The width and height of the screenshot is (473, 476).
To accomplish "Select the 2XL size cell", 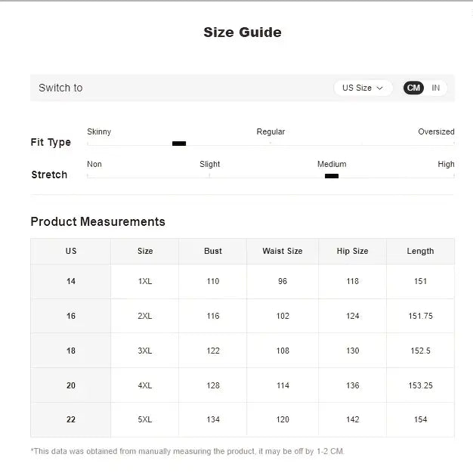I will [145, 316].
